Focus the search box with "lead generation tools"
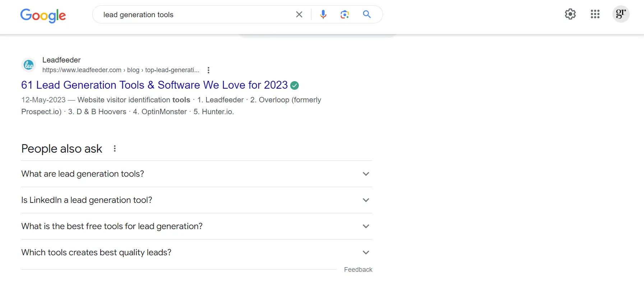This screenshot has width=644, height=284. pyautogui.click(x=194, y=15)
